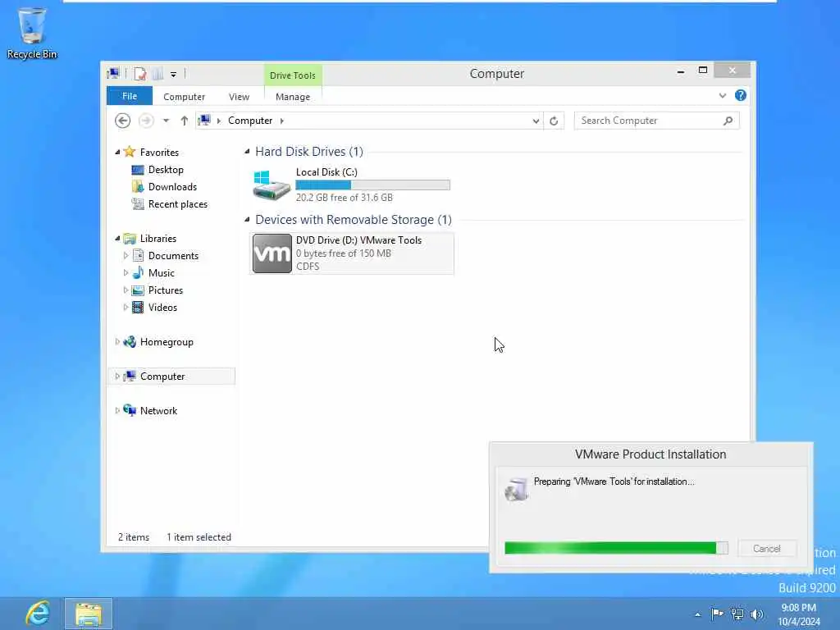This screenshot has width=840, height=630.
Task: Open the Pictures library
Action: pos(166,290)
